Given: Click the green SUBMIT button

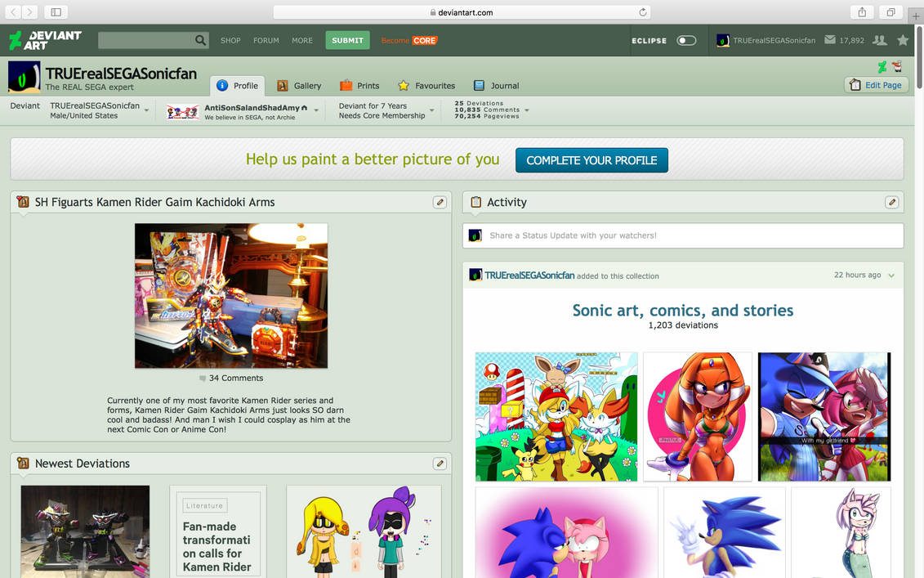Looking at the screenshot, I should [348, 40].
